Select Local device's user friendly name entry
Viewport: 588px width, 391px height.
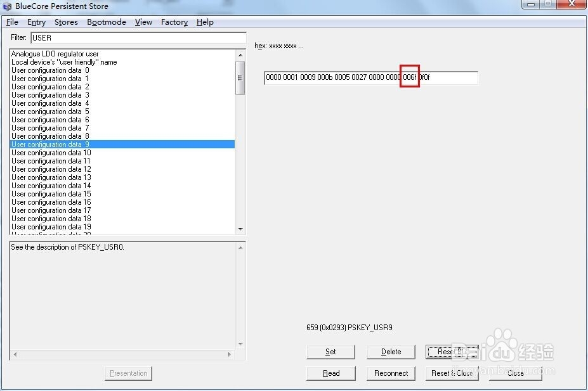tap(122, 62)
